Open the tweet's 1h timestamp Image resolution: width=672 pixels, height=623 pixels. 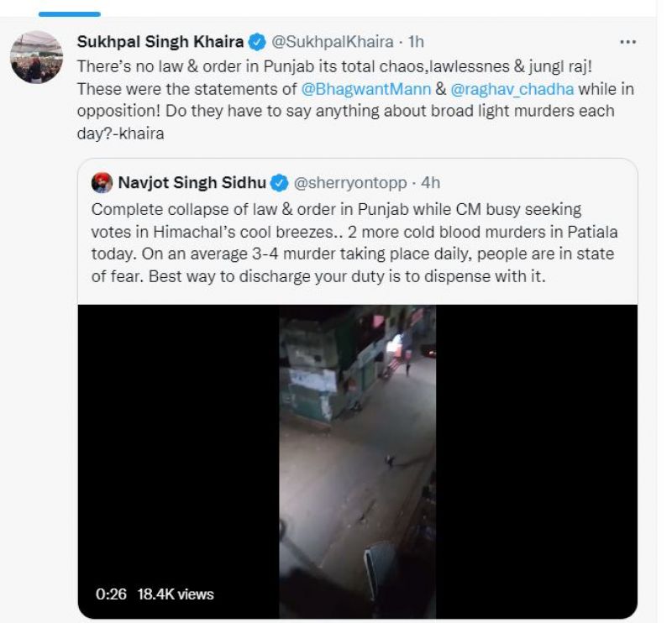(416, 41)
